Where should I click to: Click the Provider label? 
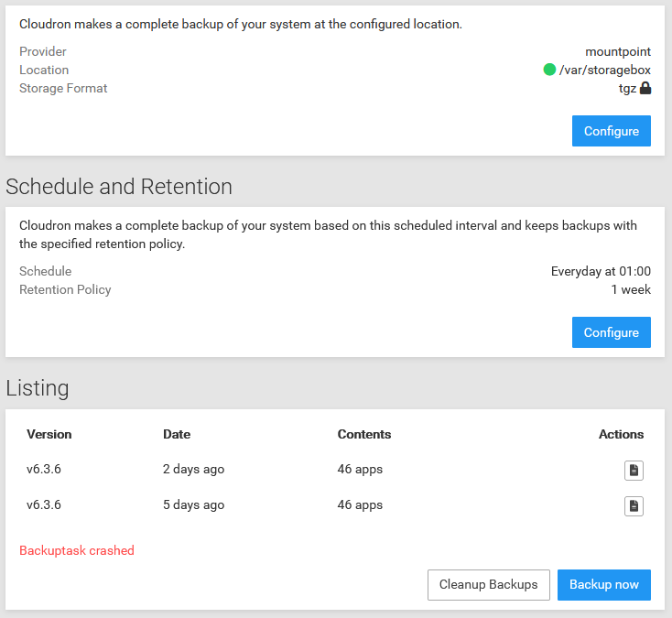coord(43,51)
